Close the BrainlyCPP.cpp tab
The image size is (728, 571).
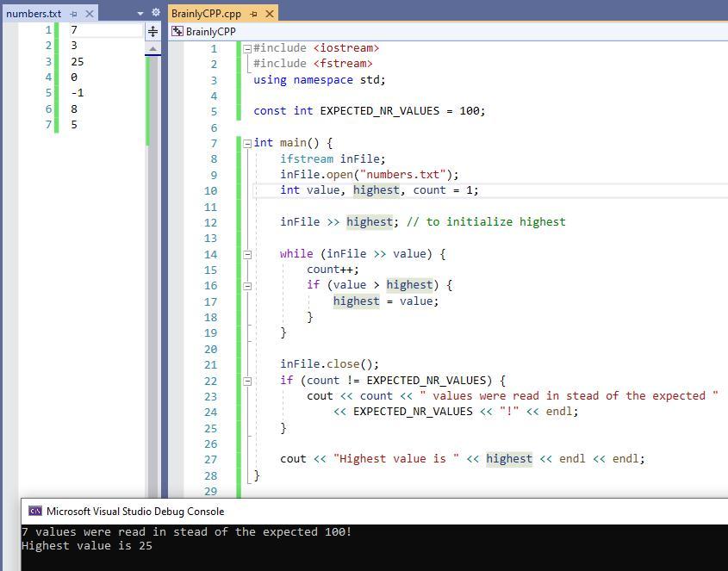[x=270, y=14]
